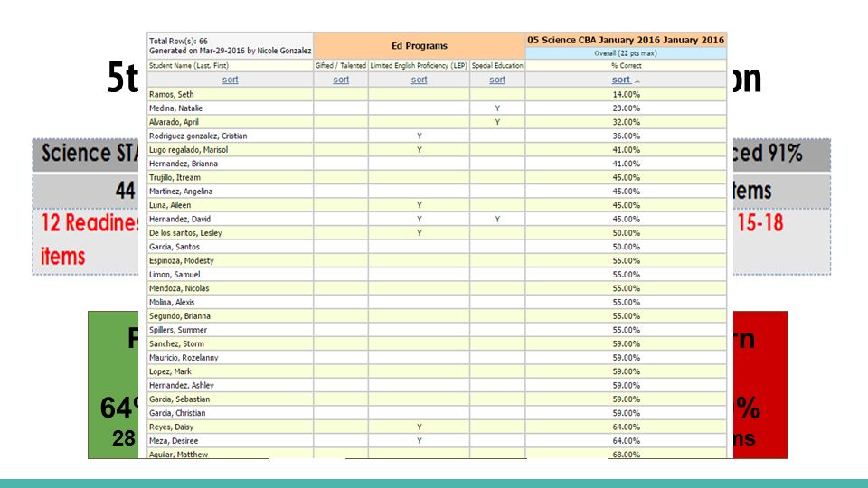Click Meza, Desiree LEP Y value
This screenshot has height=488, width=868.
coord(419,440)
